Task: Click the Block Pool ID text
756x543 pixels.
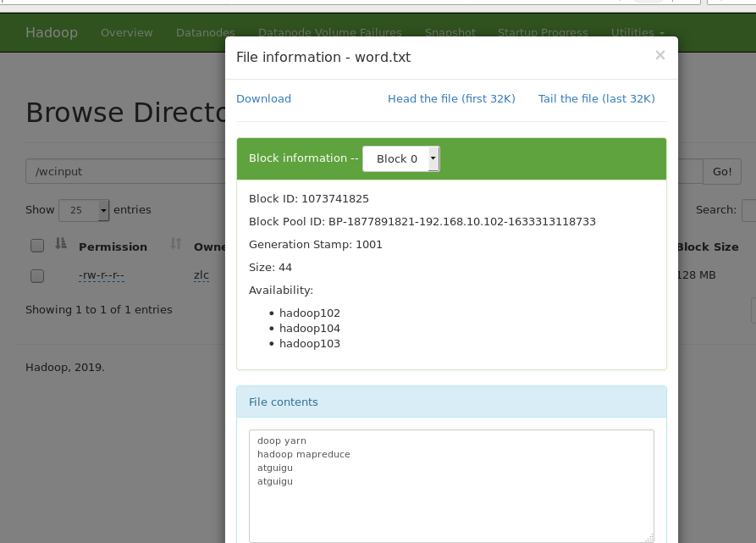Action: pyautogui.click(x=422, y=221)
